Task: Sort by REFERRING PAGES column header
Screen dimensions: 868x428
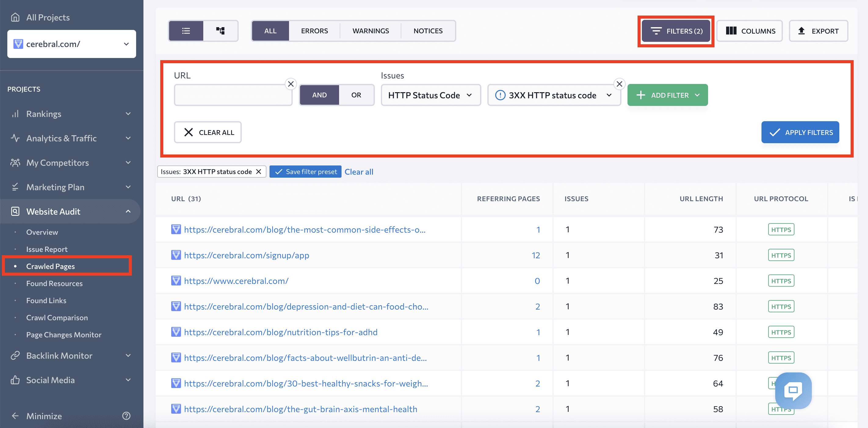Action: pyautogui.click(x=508, y=199)
